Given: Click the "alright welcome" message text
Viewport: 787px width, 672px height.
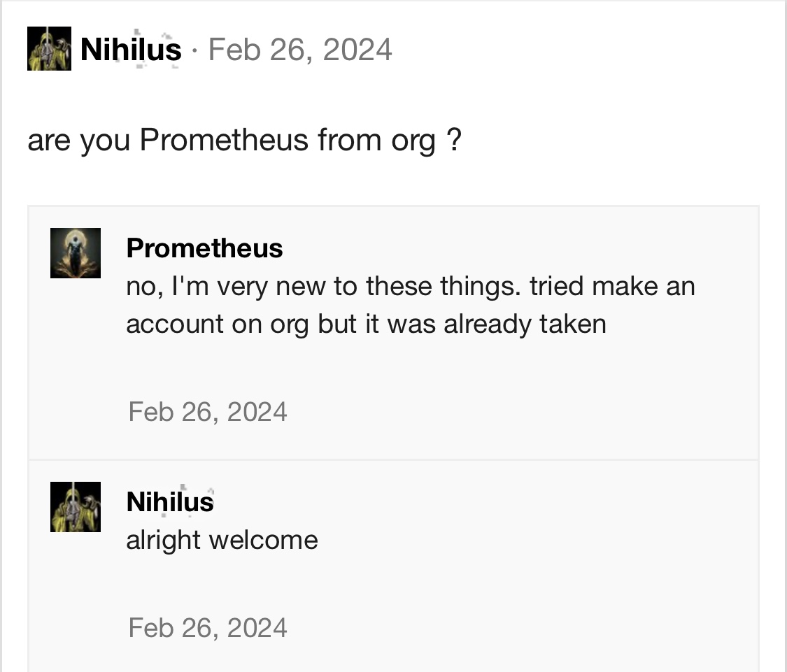Looking at the screenshot, I should pyautogui.click(x=222, y=540).
